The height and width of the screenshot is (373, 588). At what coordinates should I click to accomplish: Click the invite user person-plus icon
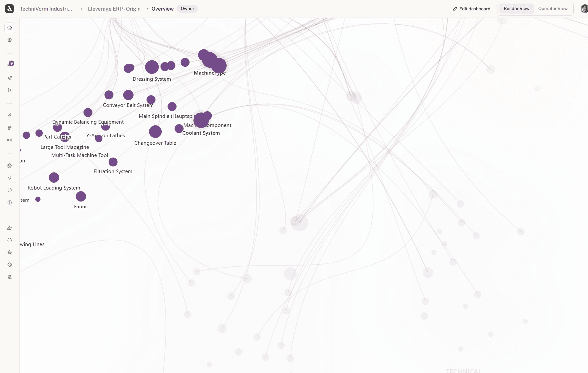(x=10, y=228)
